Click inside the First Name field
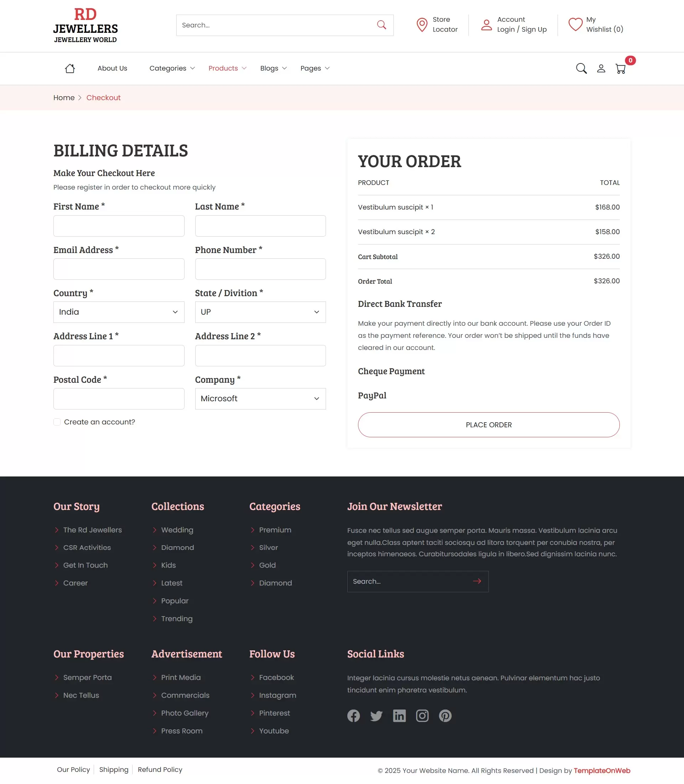Viewport: 684px width, 784px height. [119, 226]
